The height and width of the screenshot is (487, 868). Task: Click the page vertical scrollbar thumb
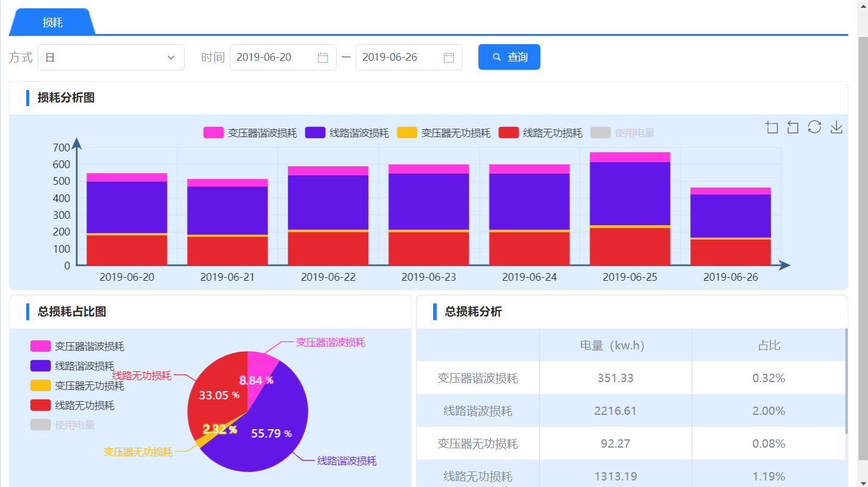point(863,249)
